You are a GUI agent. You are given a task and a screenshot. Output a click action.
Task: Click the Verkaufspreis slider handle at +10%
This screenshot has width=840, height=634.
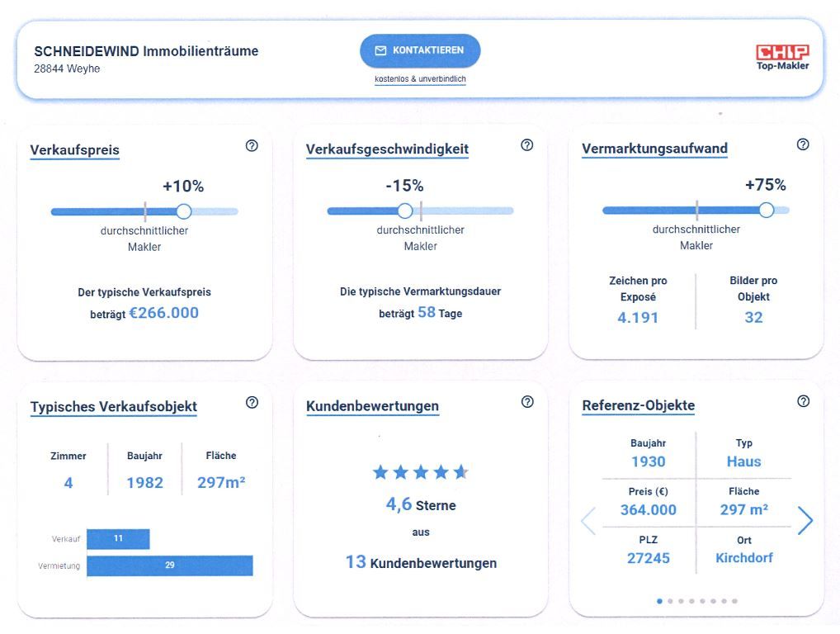183,211
